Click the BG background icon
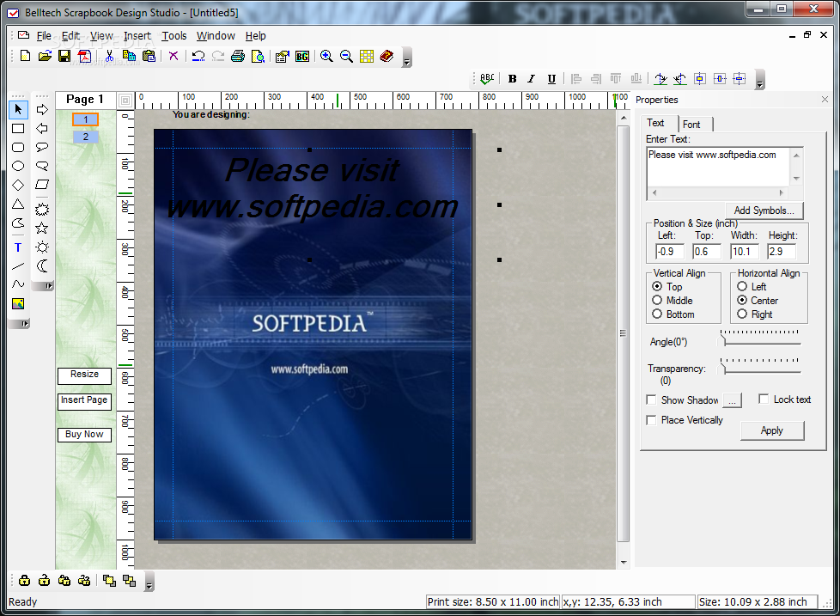Image resolution: width=840 pixels, height=616 pixels. (302, 56)
